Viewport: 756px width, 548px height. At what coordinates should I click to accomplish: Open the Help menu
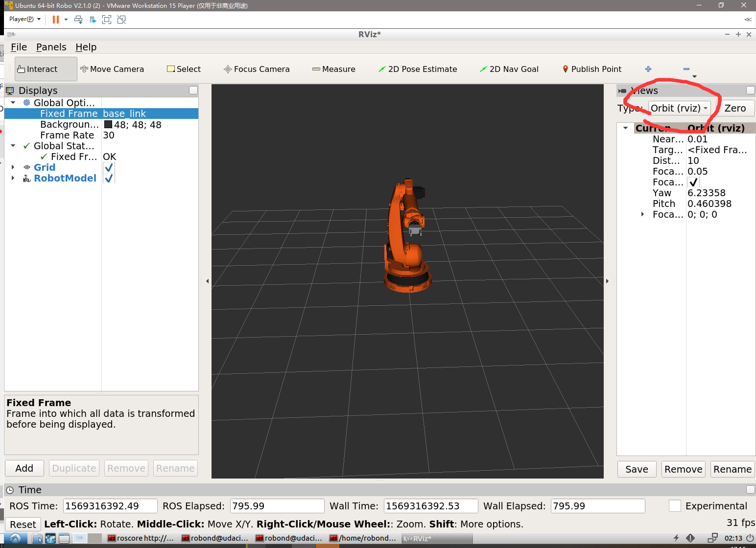tap(86, 47)
